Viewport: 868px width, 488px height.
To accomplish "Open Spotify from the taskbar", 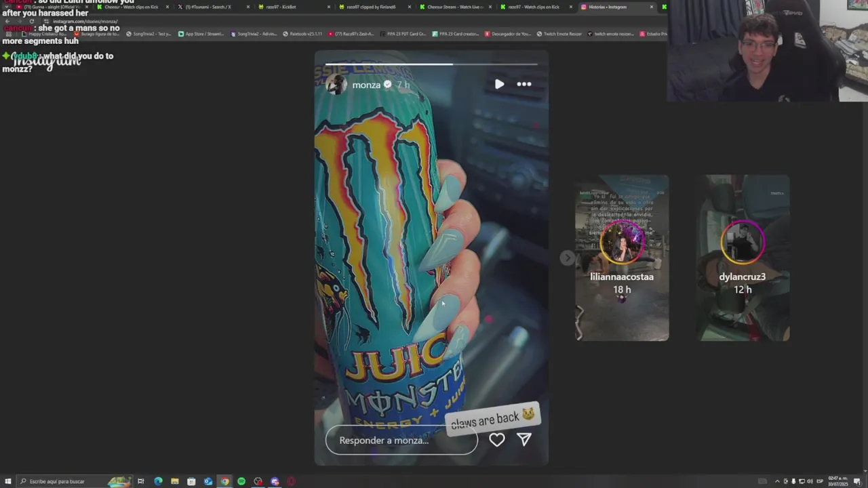I will pos(241,481).
